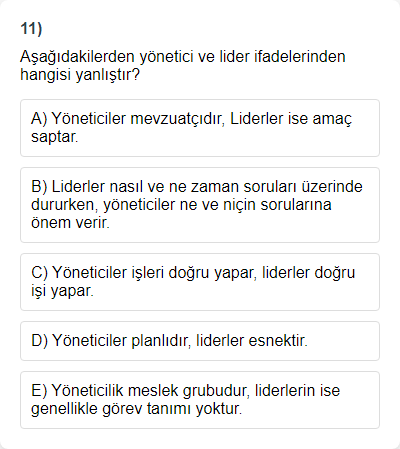Click the "C)" letter label
The image size is (400, 449).
(x=40, y=273)
